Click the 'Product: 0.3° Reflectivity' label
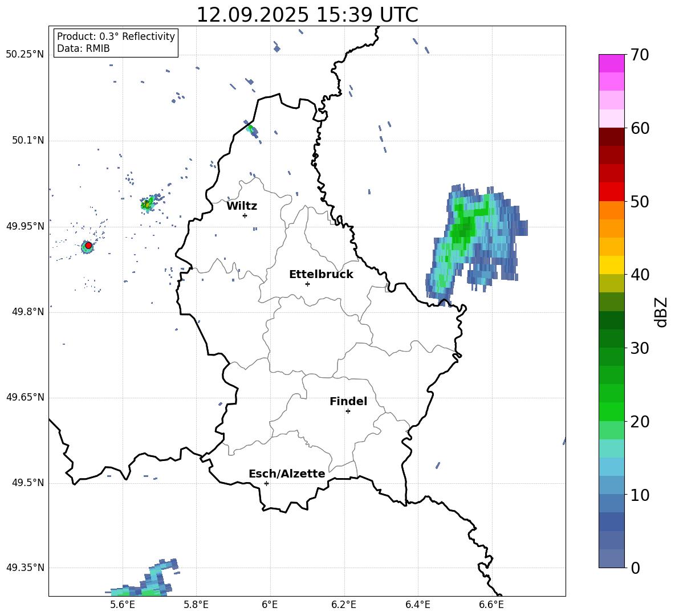The height and width of the screenshot is (616, 675). point(116,36)
